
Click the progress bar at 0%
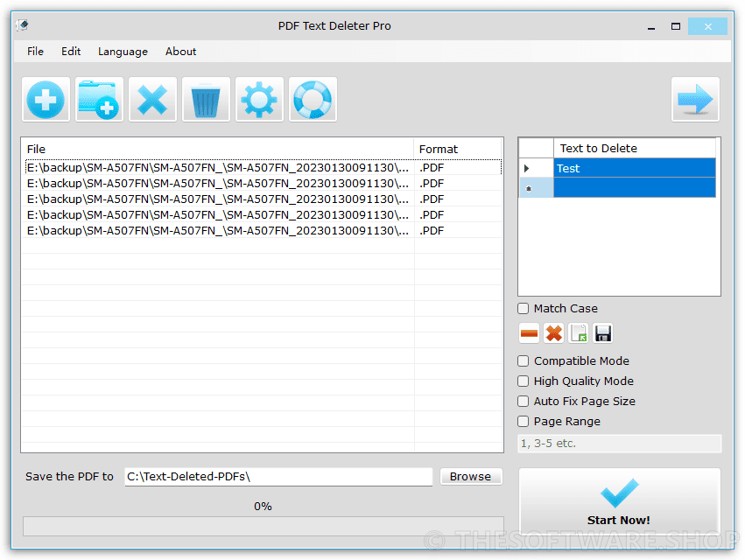pos(264,526)
